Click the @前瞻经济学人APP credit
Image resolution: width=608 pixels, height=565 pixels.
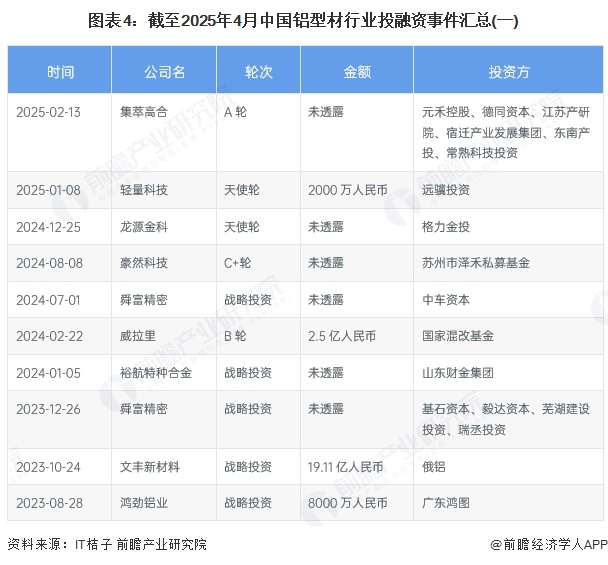pyautogui.click(x=549, y=544)
